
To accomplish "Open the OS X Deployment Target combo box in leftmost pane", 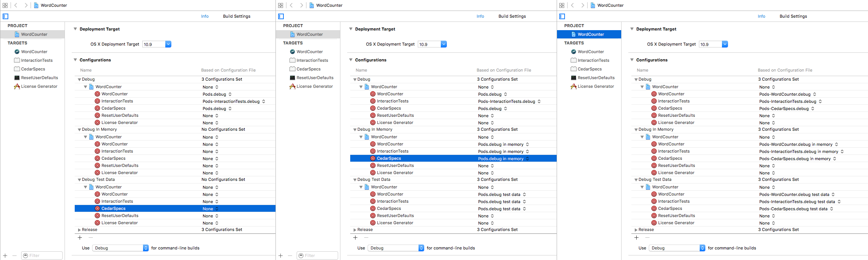I will click(x=168, y=44).
